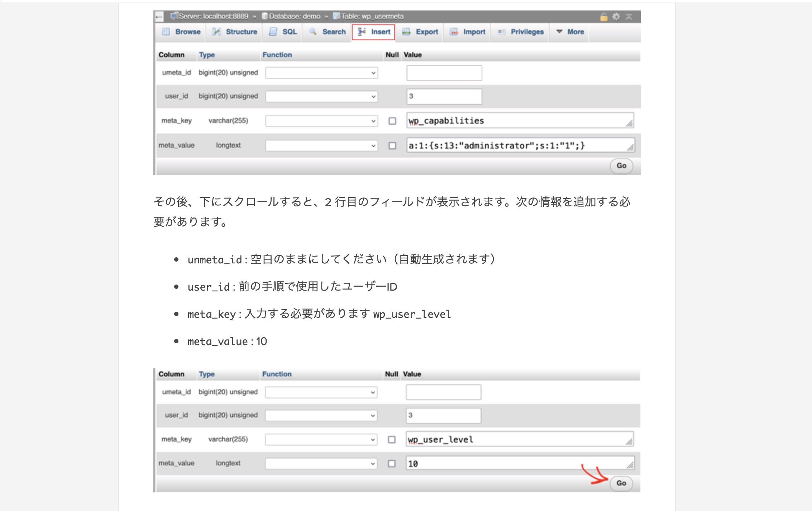Open umeta_id function dropdown in bottom form
This screenshot has height=511, width=812.
(x=321, y=392)
